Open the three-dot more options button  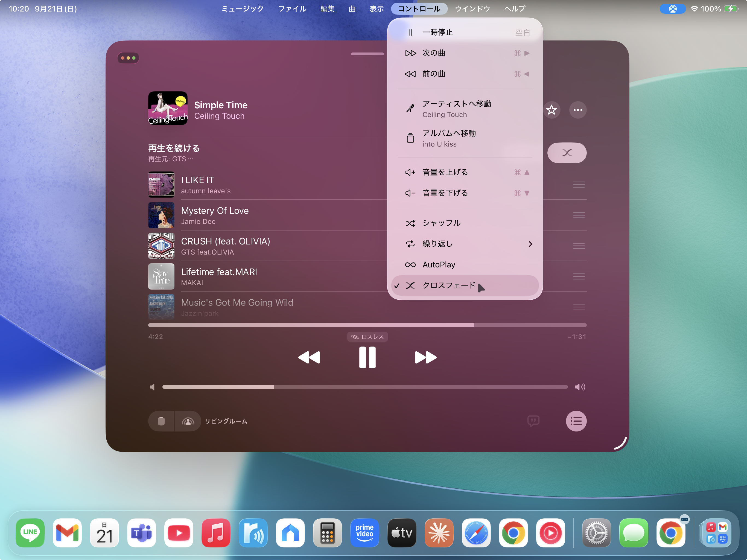[577, 110]
